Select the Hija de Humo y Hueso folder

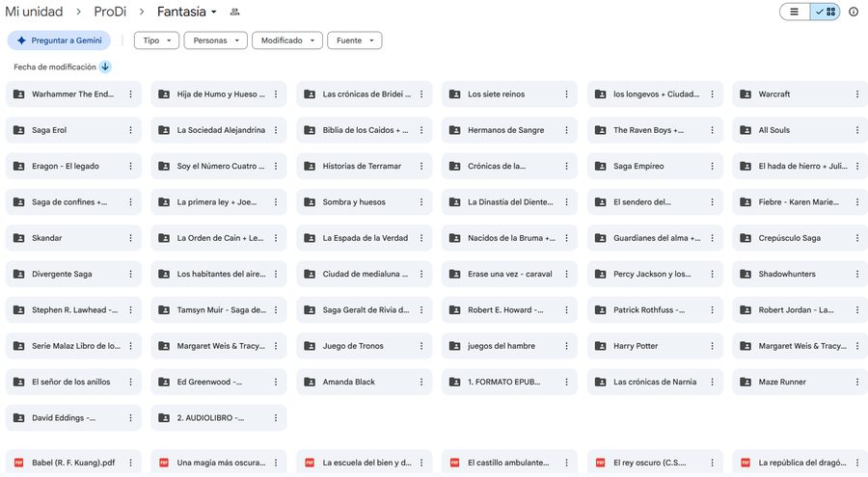point(219,94)
